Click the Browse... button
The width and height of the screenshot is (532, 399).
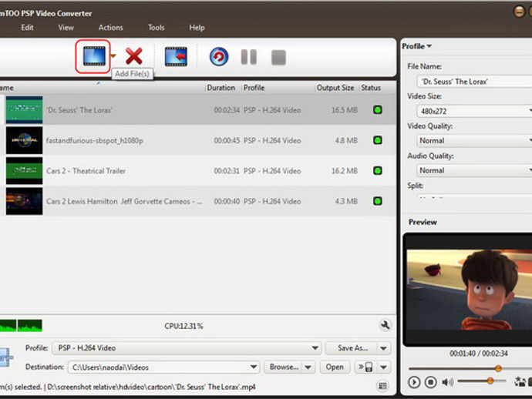(284, 367)
